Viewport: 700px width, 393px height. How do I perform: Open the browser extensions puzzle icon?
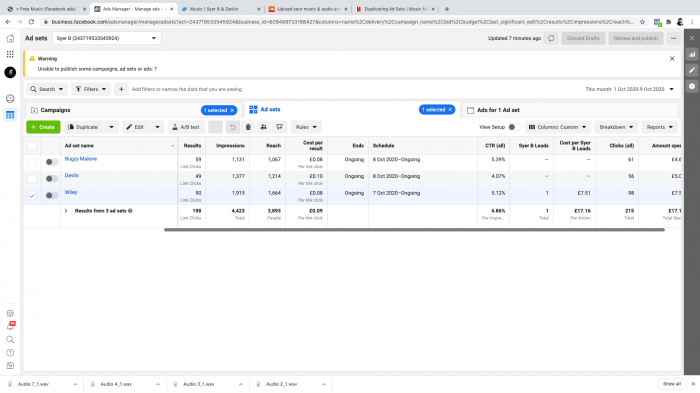click(x=668, y=22)
